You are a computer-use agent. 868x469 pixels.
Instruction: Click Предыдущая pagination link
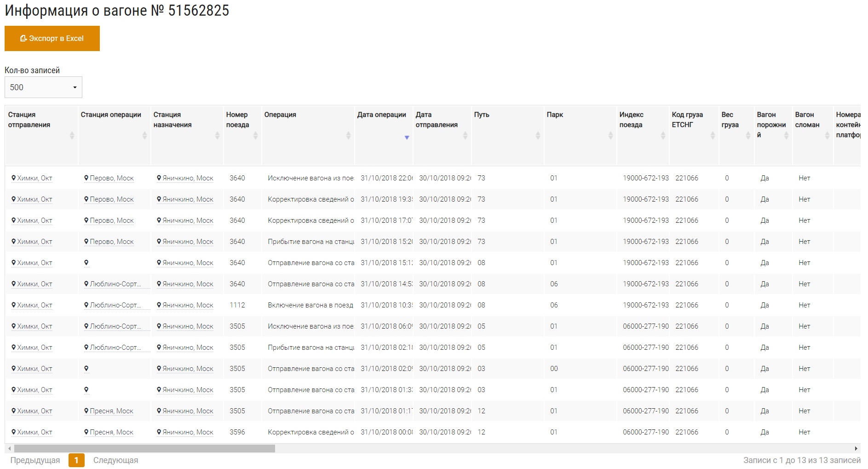[35, 460]
